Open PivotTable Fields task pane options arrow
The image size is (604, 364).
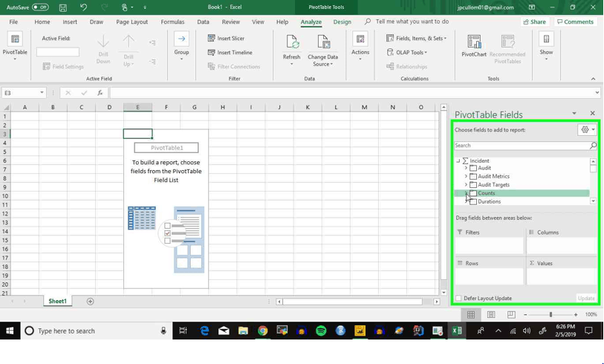tap(574, 113)
